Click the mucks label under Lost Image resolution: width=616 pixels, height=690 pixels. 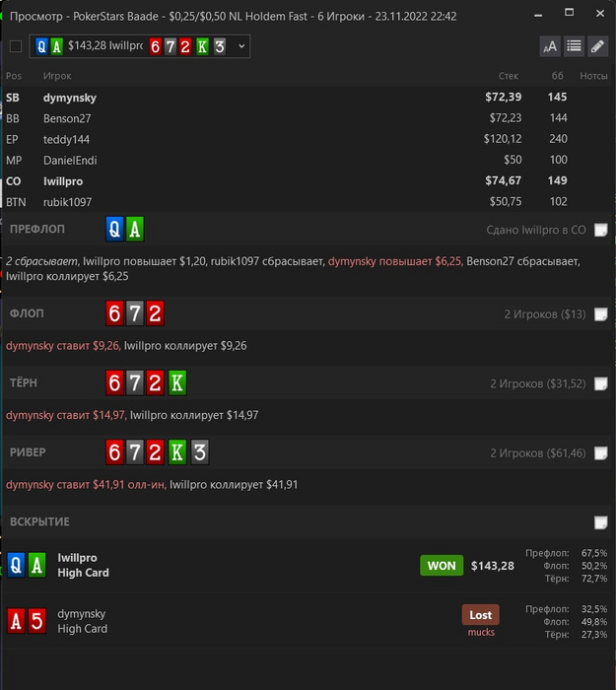tap(481, 633)
